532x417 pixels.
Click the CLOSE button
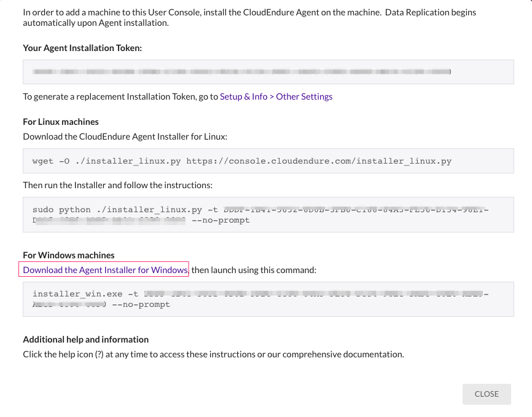click(x=487, y=394)
